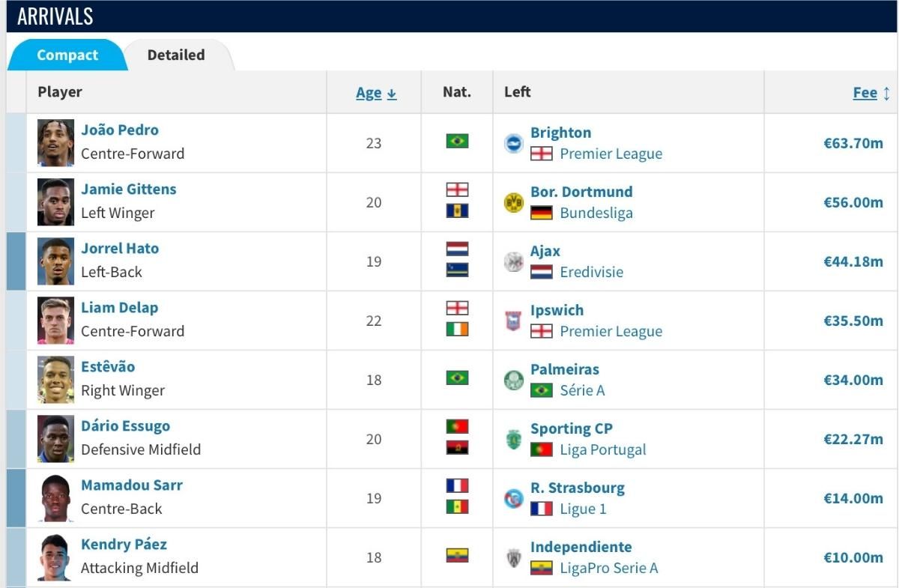Sort the table by Age column
899x588 pixels.
[376, 93]
